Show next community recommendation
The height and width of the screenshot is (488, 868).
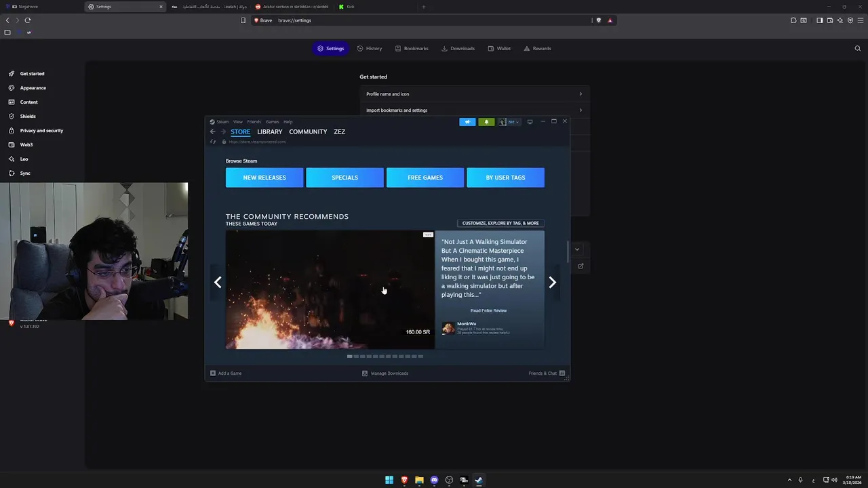(x=552, y=283)
